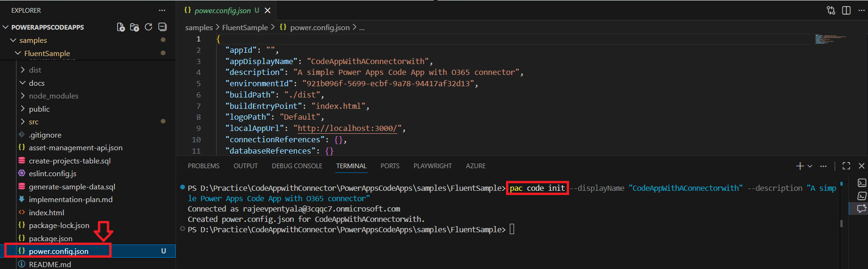Collapse all folders in Explorer
This screenshot has height=269, width=868.
pyautogui.click(x=162, y=27)
